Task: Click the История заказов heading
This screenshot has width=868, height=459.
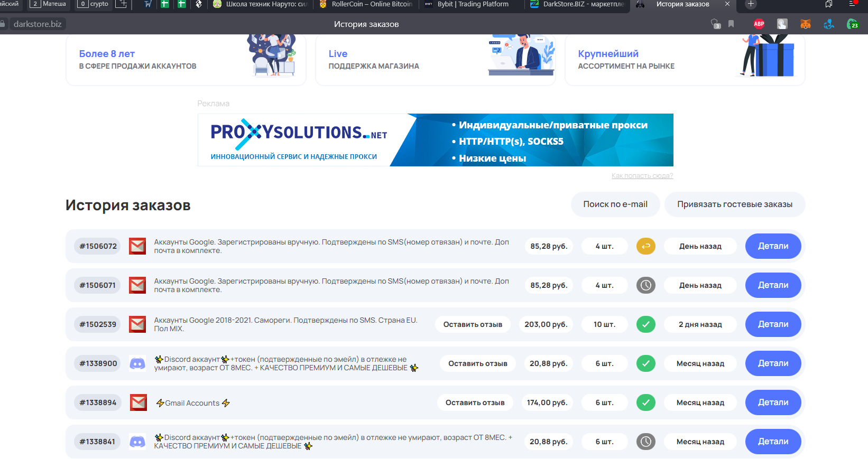Action: click(128, 205)
